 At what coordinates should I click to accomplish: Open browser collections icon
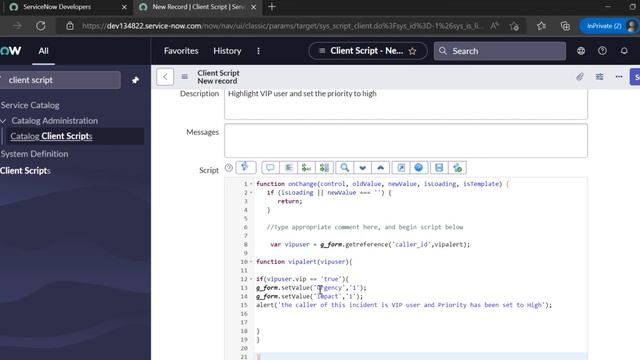[x=565, y=26]
